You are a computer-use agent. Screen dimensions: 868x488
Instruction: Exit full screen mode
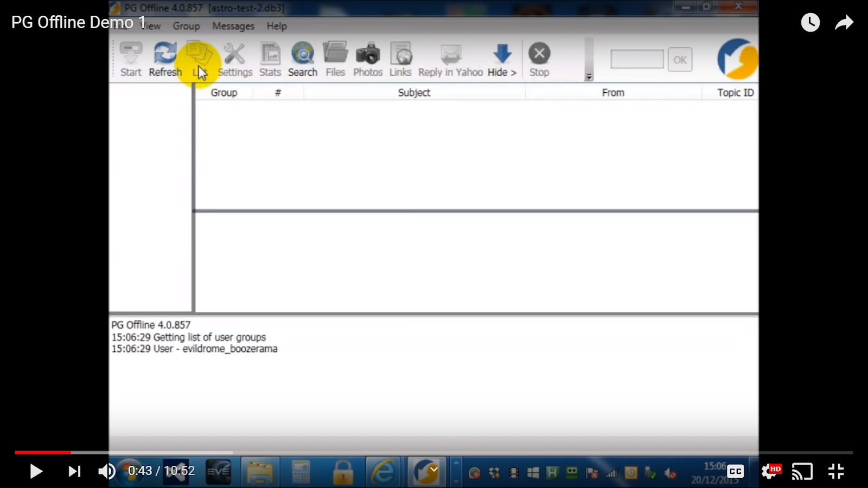836,471
